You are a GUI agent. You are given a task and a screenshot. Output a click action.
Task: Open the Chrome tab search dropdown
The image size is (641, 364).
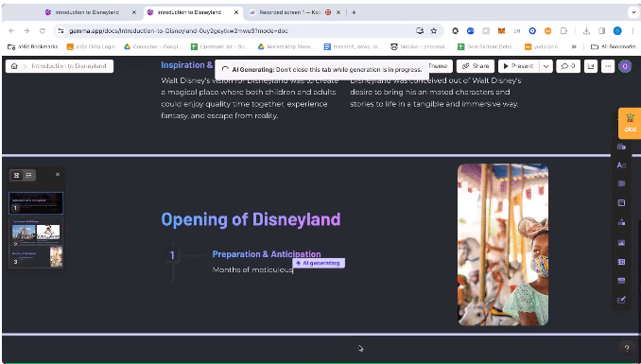click(633, 12)
